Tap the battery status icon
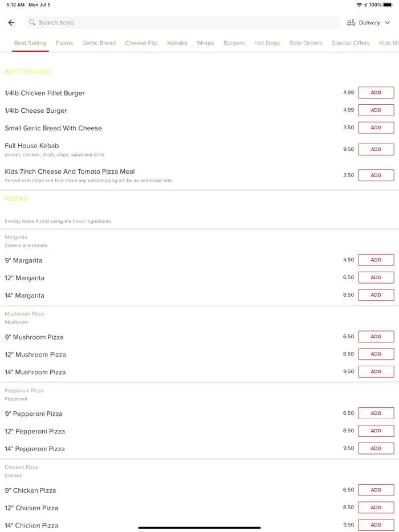The image size is (399, 532). (x=388, y=5)
